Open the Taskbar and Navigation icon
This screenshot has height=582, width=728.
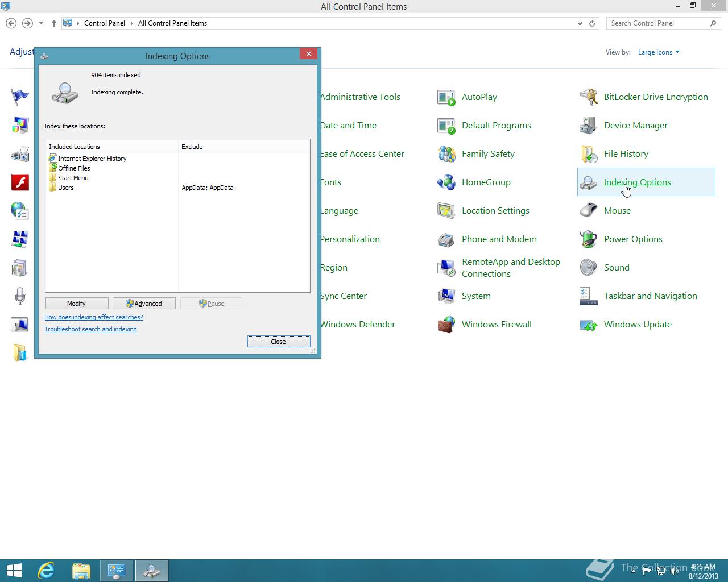click(x=589, y=296)
